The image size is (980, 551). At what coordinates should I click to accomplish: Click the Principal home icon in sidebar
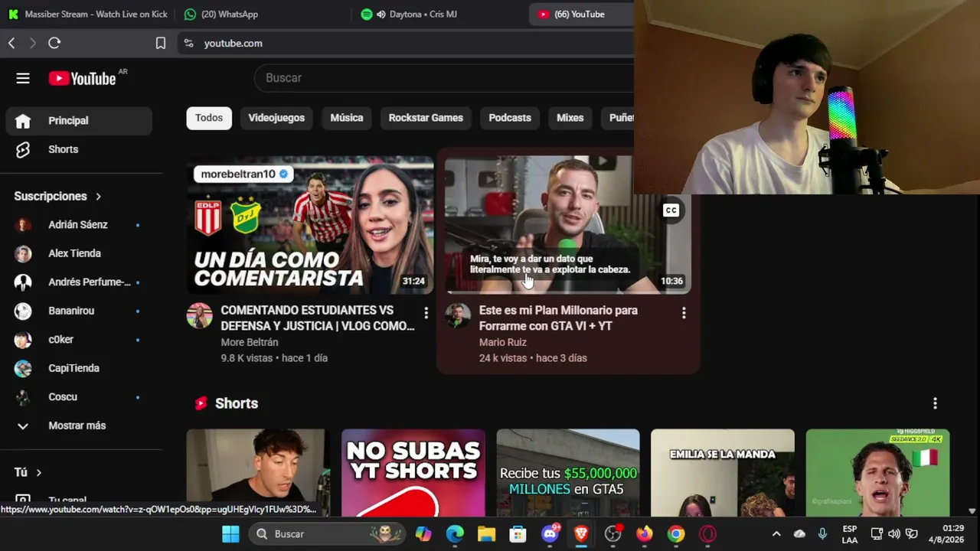click(23, 121)
